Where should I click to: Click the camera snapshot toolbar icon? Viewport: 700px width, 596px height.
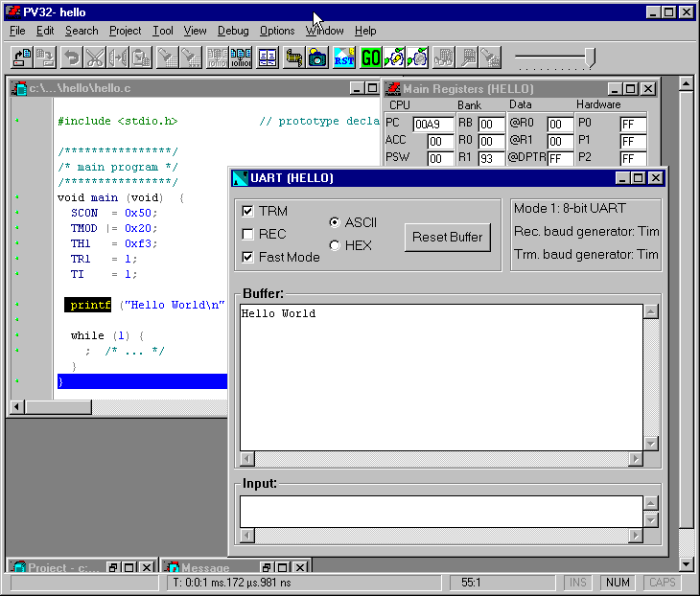(317, 57)
